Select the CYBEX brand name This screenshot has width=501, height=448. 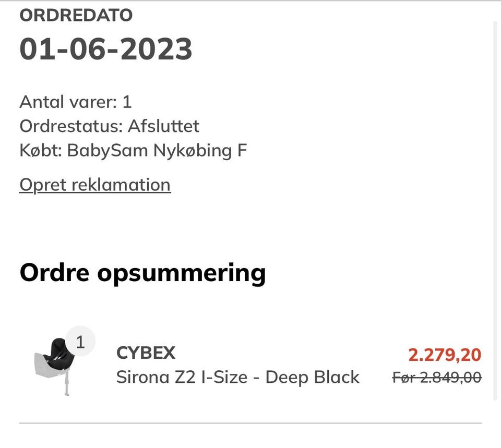coord(146,353)
